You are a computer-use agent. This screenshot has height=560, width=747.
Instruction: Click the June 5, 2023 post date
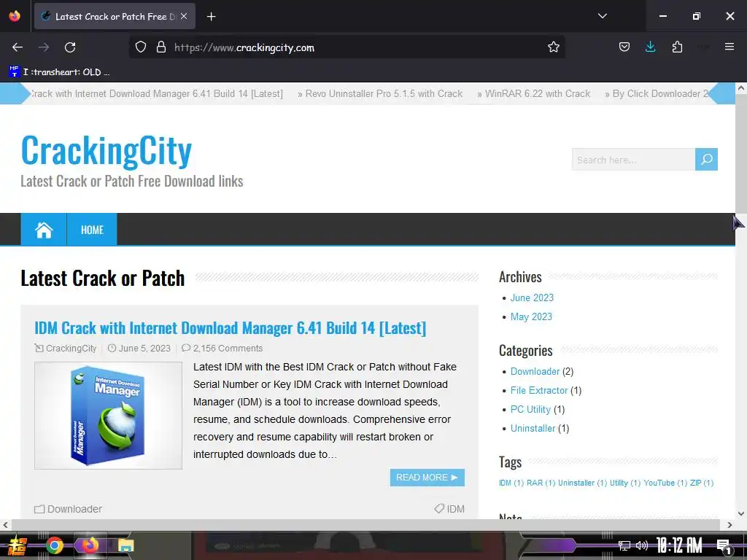coord(144,348)
